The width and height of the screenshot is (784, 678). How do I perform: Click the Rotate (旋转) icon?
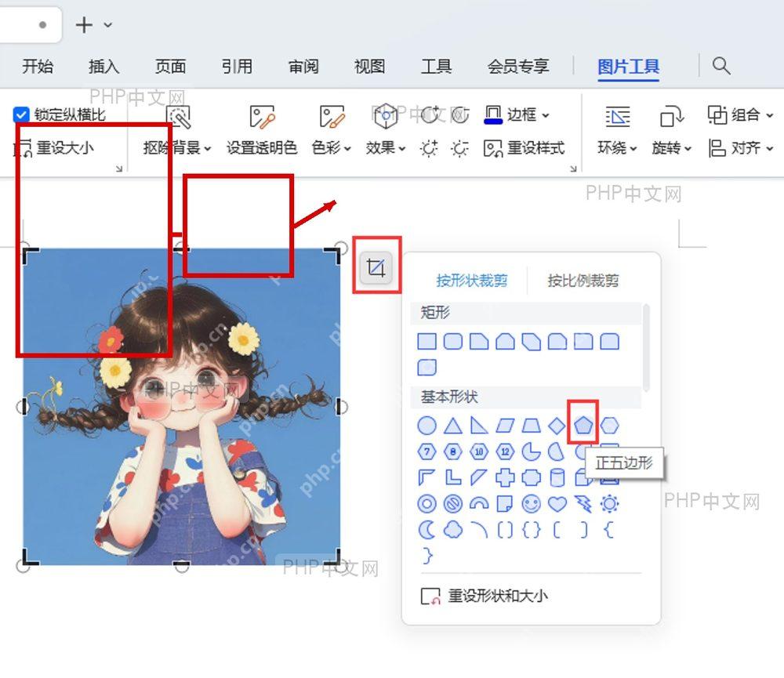(x=672, y=117)
